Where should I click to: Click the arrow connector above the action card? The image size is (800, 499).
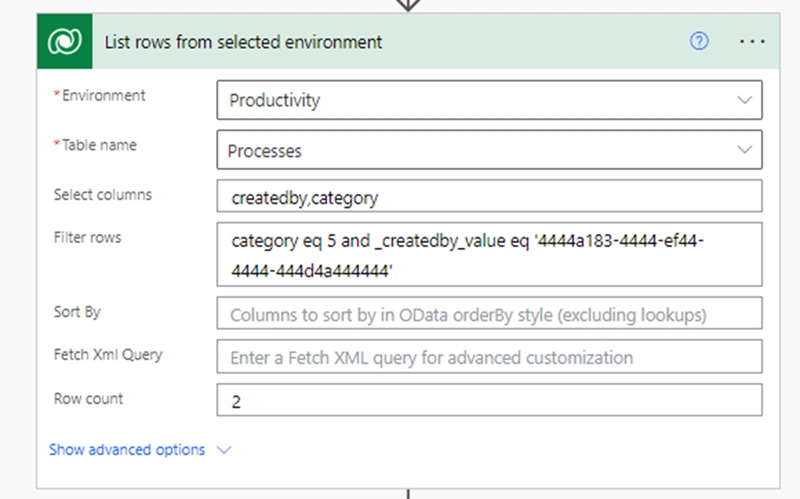(409, 5)
